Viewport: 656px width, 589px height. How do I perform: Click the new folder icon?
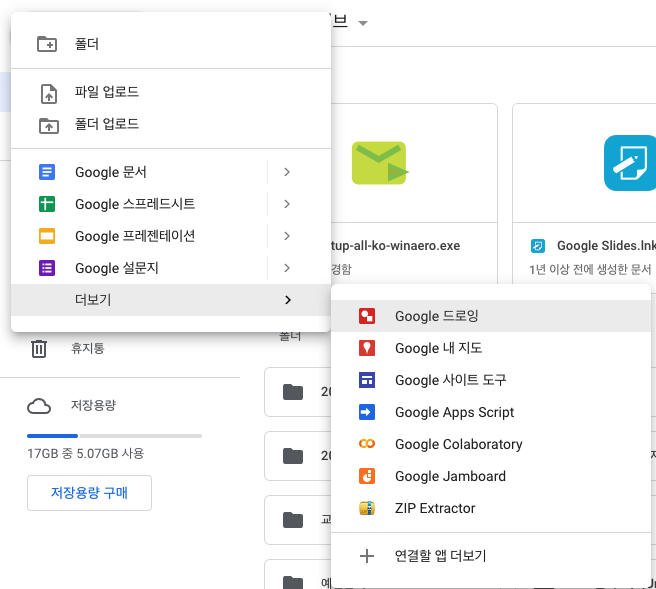(x=47, y=44)
